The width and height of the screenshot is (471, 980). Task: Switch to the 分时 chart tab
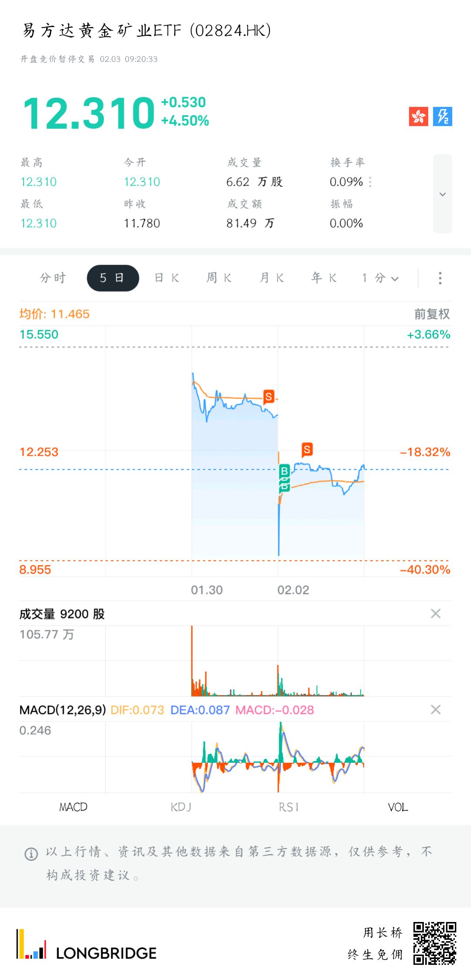click(x=53, y=278)
